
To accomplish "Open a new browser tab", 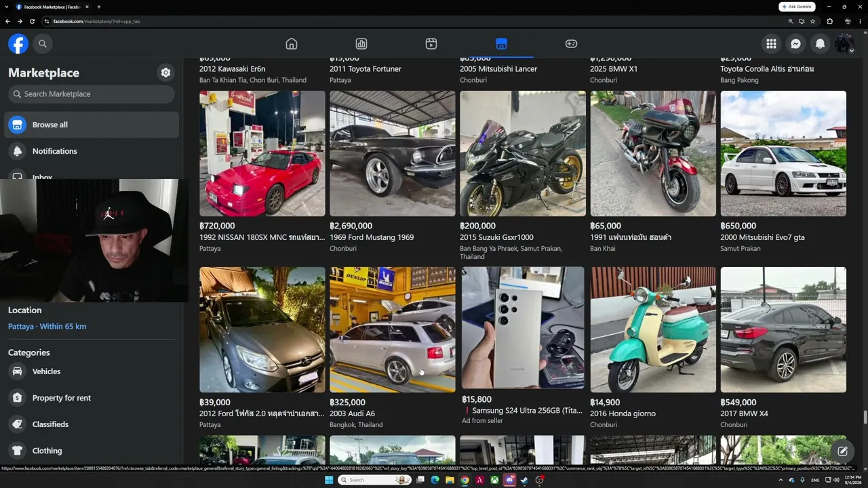I will tap(99, 7).
